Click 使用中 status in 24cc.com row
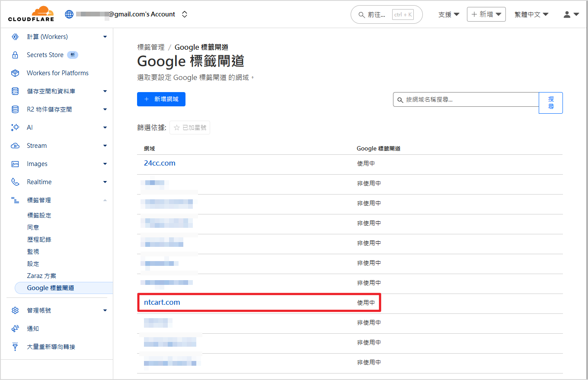 click(366, 163)
